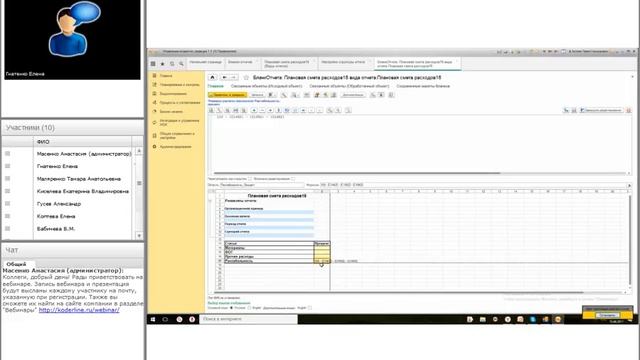Open Связанные объекты (Обработанный объект) link
This screenshot has height=360, width=640.
(349, 86)
